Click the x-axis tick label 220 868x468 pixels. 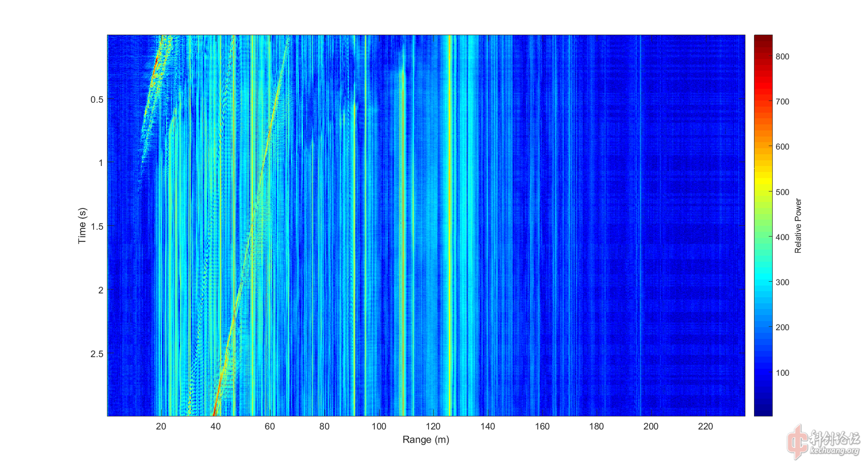(705, 426)
